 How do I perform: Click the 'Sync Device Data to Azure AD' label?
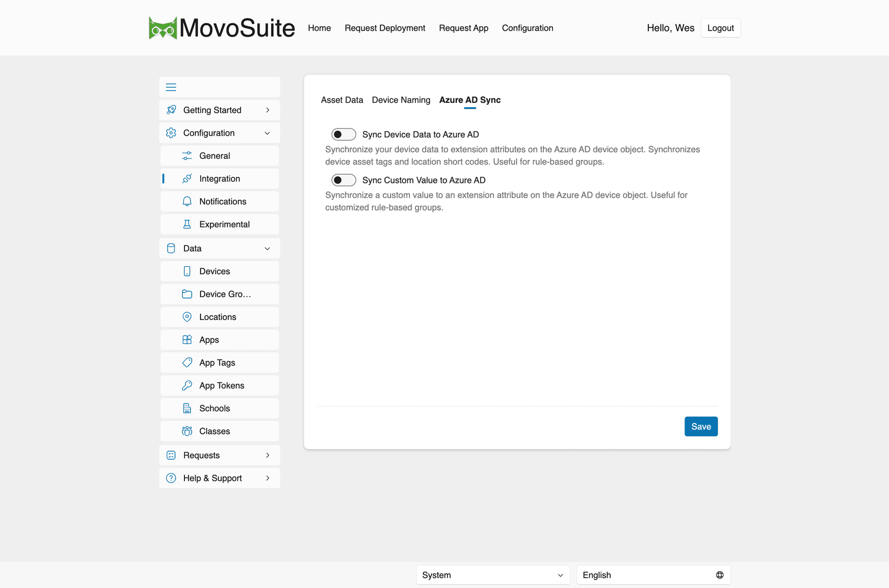click(421, 134)
